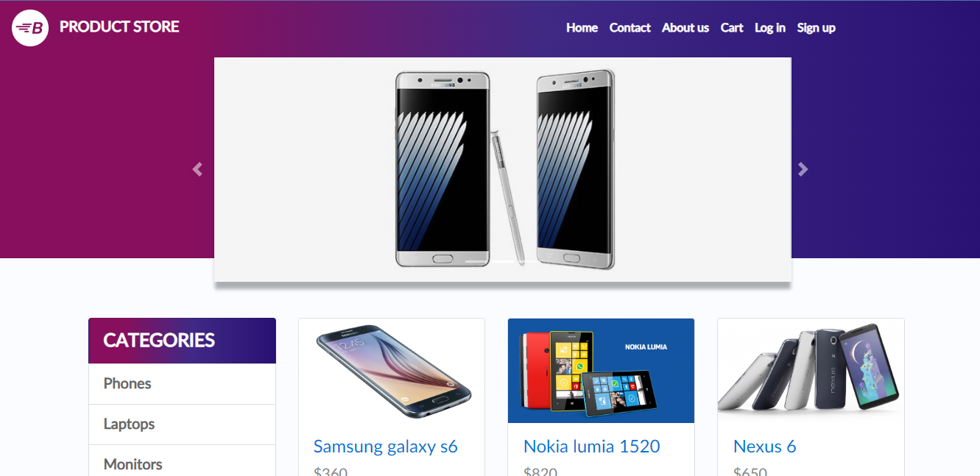Click Samsung galaxy s6 product image
This screenshot has height=476, width=980.
click(x=392, y=371)
